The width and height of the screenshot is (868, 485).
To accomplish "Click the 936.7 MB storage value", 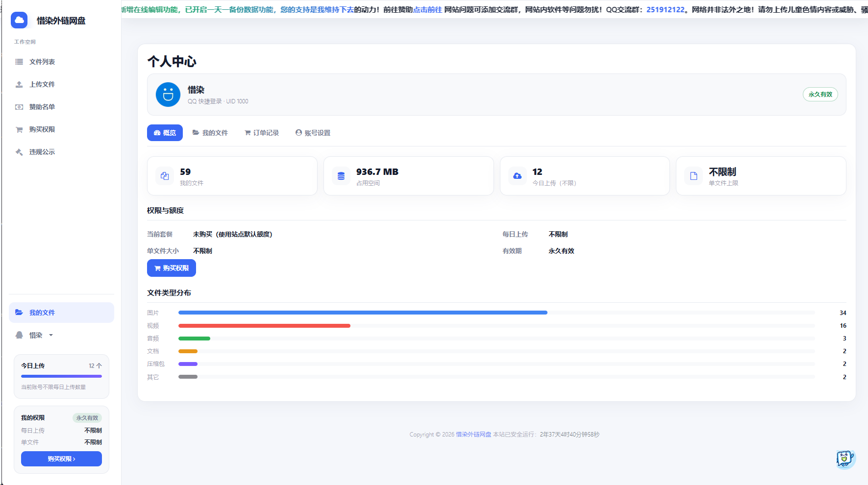I will pos(377,172).
